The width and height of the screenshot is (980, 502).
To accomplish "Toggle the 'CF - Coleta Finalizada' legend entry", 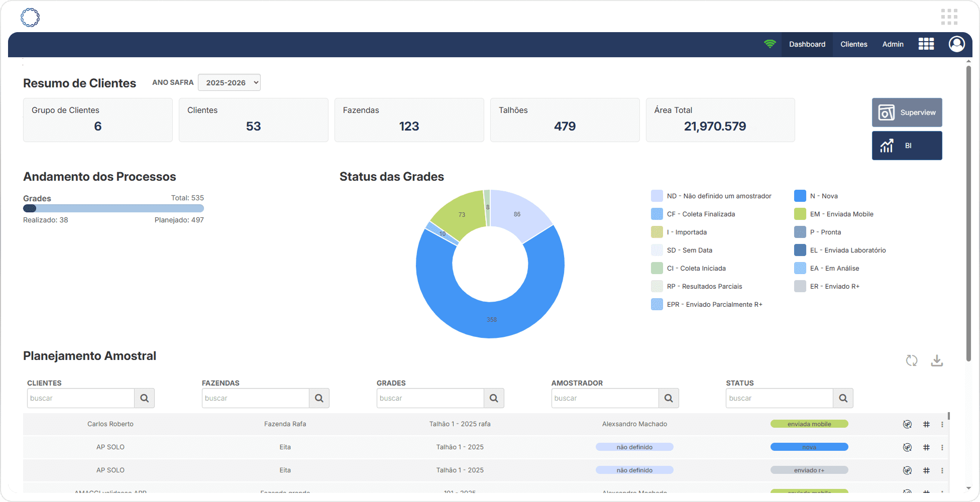I will [701, 214].
